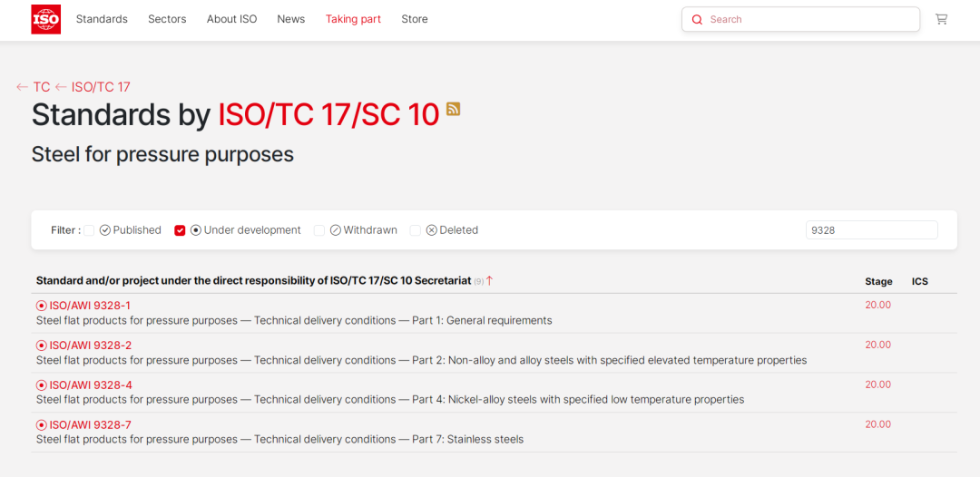Click the status icon beside ISO/AWI 9328-1

point(42,306)
